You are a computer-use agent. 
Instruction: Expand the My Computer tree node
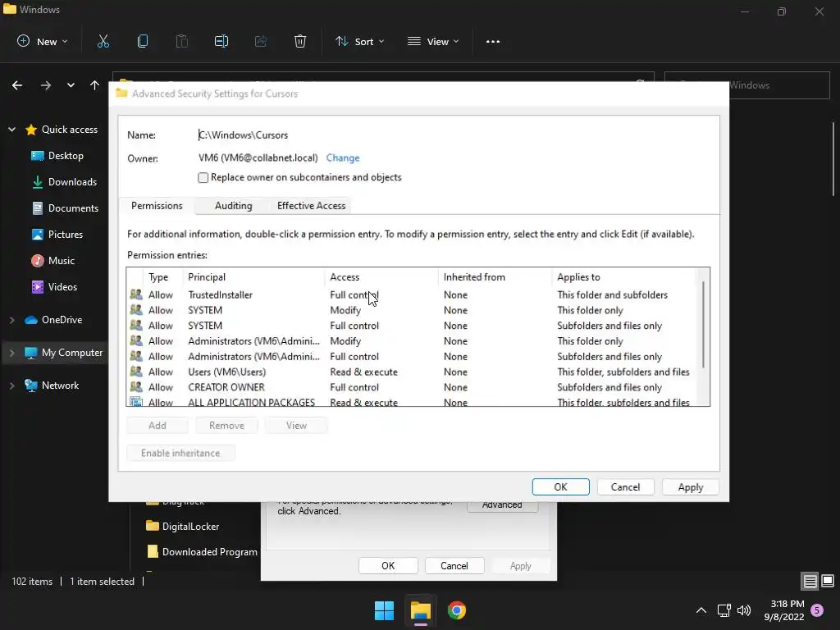11,353
